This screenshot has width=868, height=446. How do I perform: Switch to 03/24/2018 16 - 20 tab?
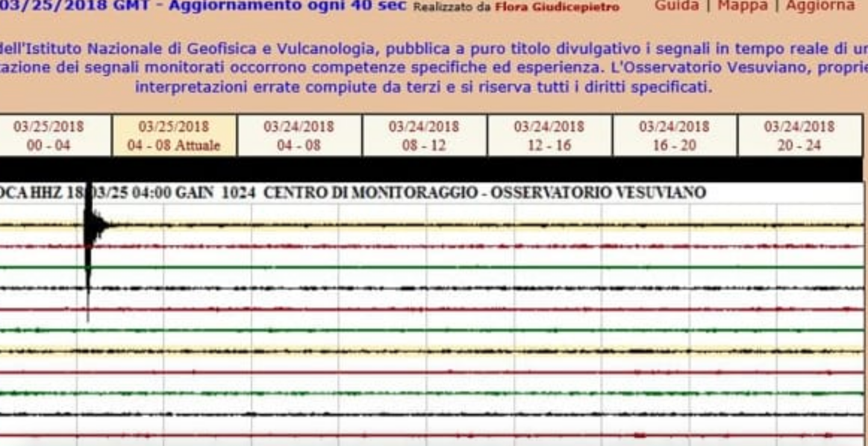(x=674, y=136)
